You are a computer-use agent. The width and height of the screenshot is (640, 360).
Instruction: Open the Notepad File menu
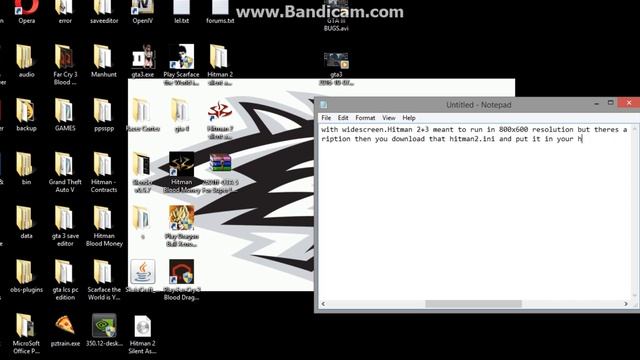pos(326,118)
